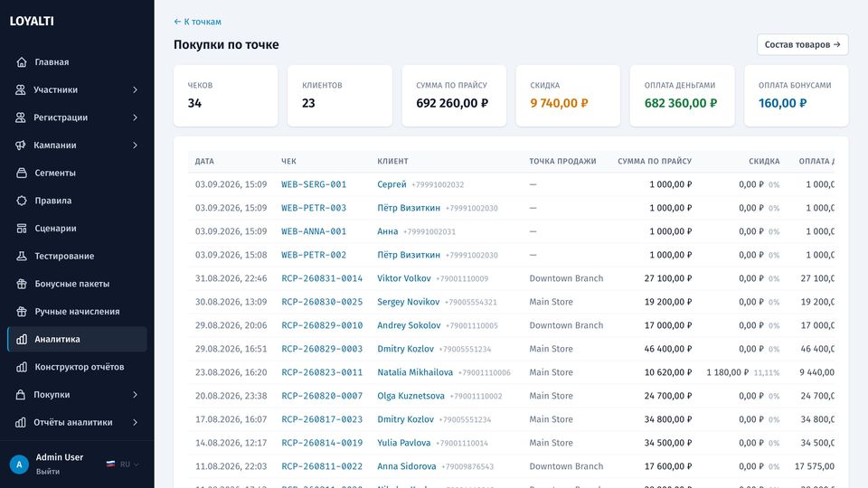Click the Главная home icon
Viewport: 868px width, 488px height.
[x=22, y=62]
